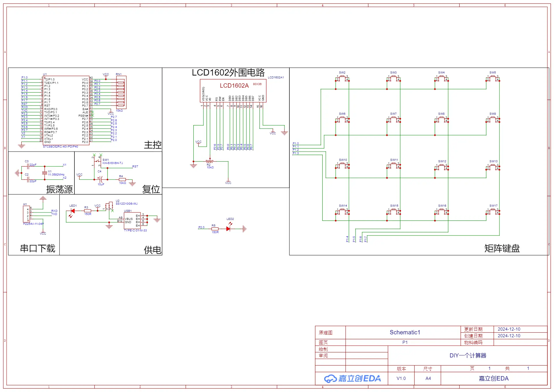Select the 矩阵键盘 section label

(x=502, y=248)
